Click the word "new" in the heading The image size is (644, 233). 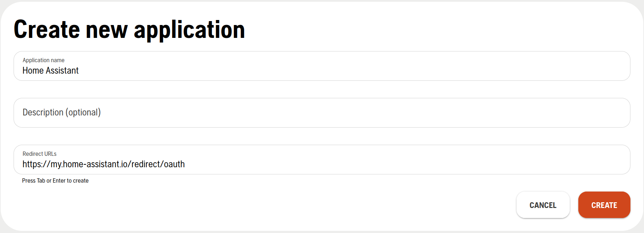point(106,30)
